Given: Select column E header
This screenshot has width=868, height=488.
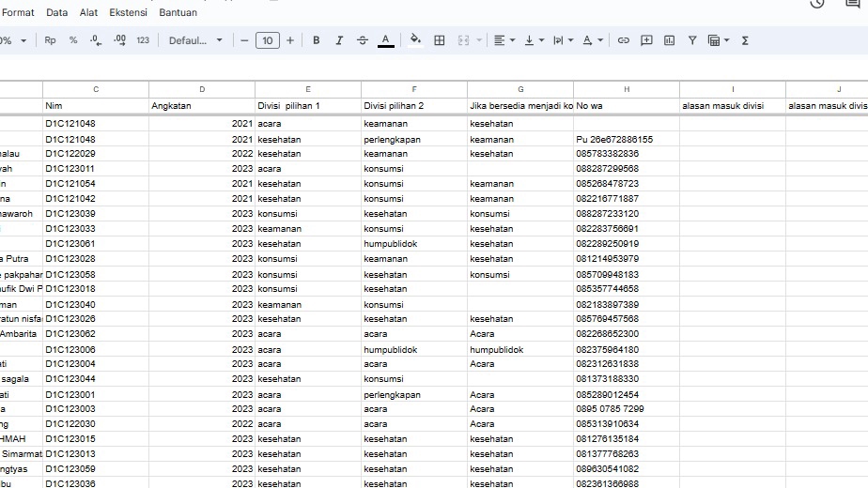Looking at the screenshot, I should click(308, 89).
